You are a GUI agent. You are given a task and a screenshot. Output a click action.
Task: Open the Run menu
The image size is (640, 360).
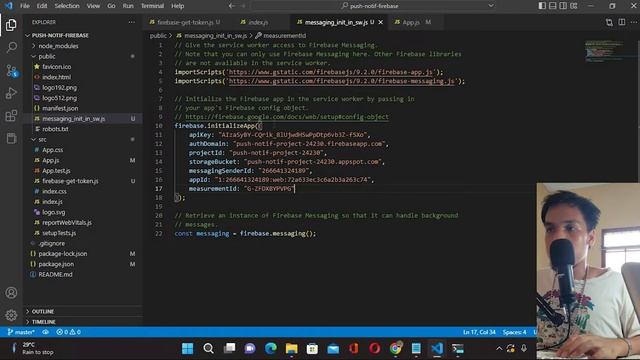pos(128,6)
